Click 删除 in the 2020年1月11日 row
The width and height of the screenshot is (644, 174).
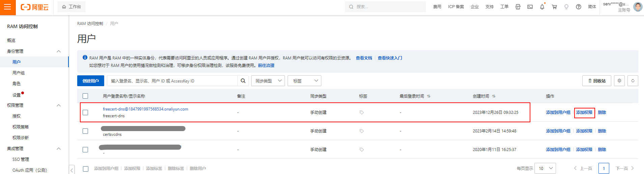tap(602, 150)
